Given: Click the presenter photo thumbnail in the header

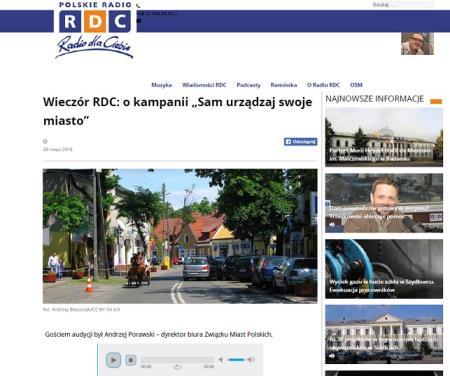Looking at the screenshot, I should click(417, 44).
